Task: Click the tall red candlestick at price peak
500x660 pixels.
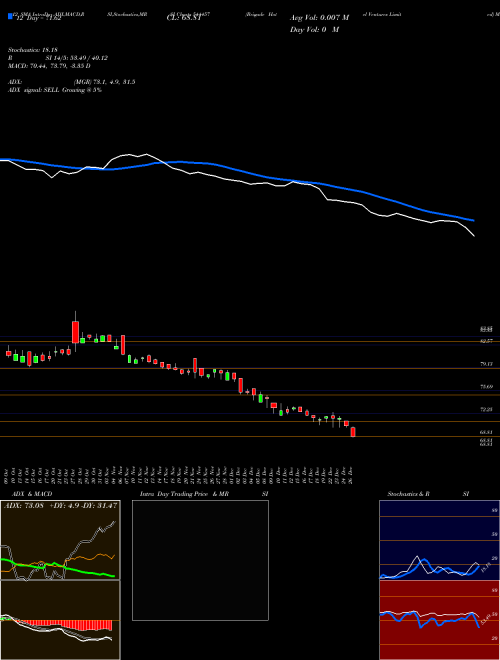Action: click(75, 332)
